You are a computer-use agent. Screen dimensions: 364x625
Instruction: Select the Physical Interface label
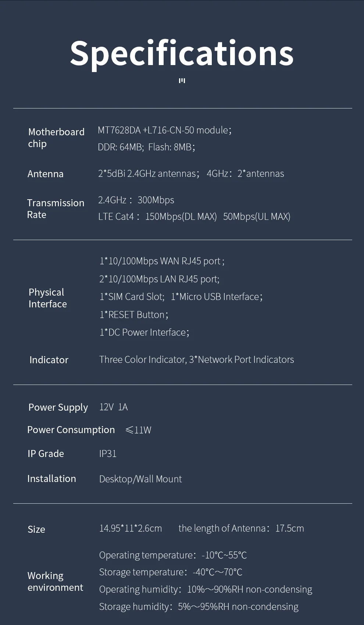point(48,298)
